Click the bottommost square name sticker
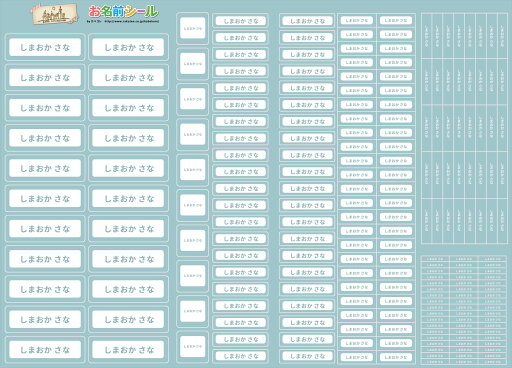Image resolution: width=512 pixels, height=368 pixels. pyautogui.click(x=193, y=346)
